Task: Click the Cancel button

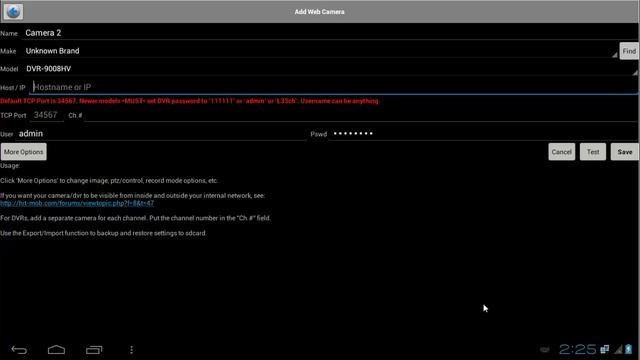Action: click(562, 152)
